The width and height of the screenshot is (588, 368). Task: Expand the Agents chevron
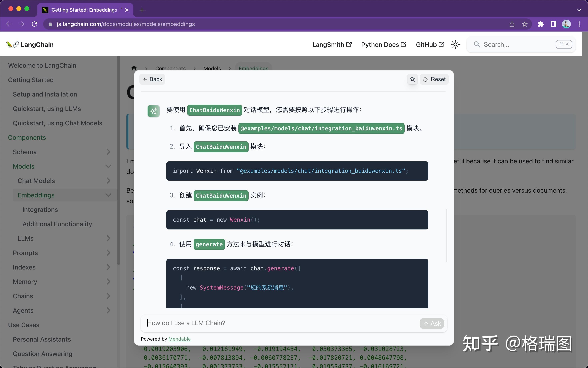click(x=108, y=310)
